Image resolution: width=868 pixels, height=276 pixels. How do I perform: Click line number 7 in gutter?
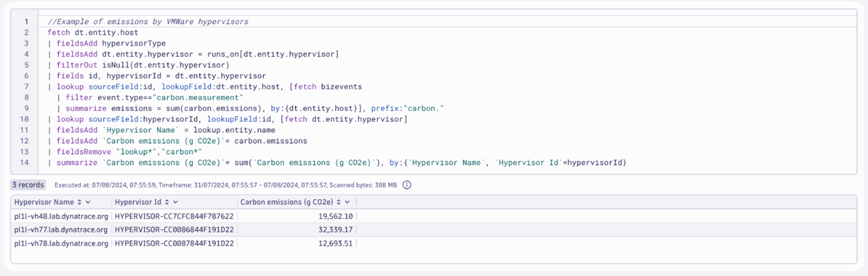click(26, 87)
